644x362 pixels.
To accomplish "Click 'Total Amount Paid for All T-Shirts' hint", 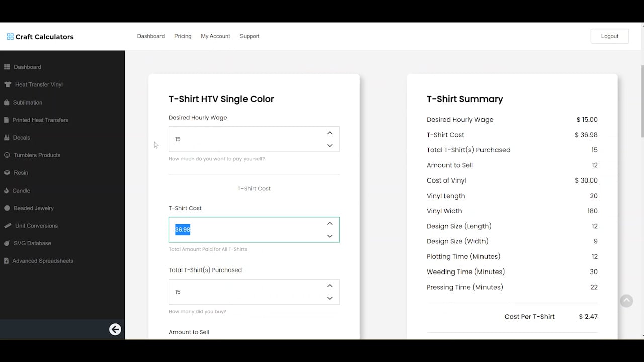I will pos(208,249).
